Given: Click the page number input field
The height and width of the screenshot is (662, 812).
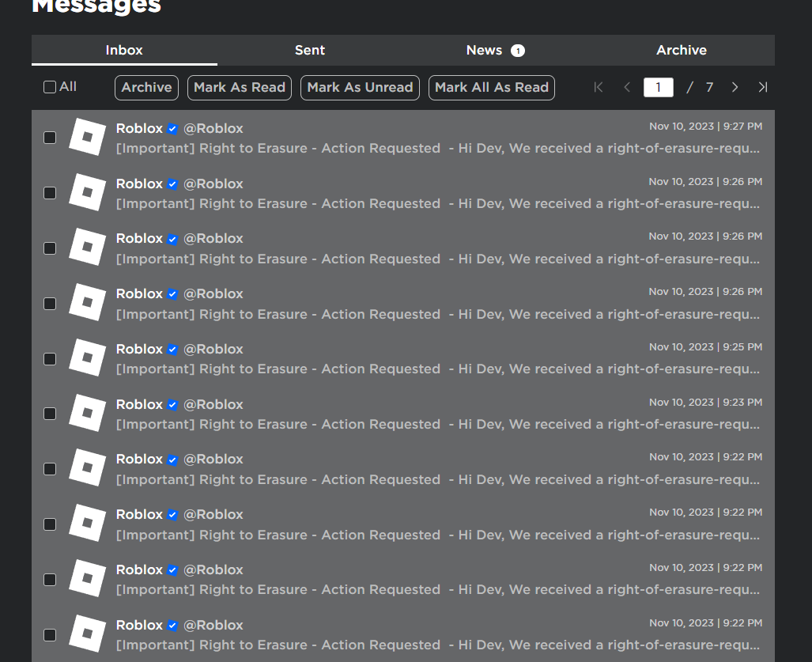Looking at the screenshot, I should (658, 87).
